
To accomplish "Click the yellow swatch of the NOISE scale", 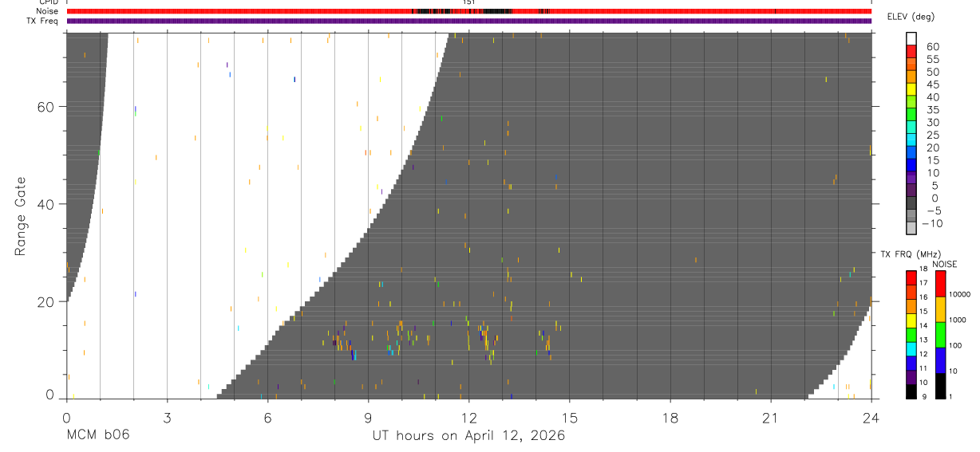I will pyautogui.click(x=940, y=309).
